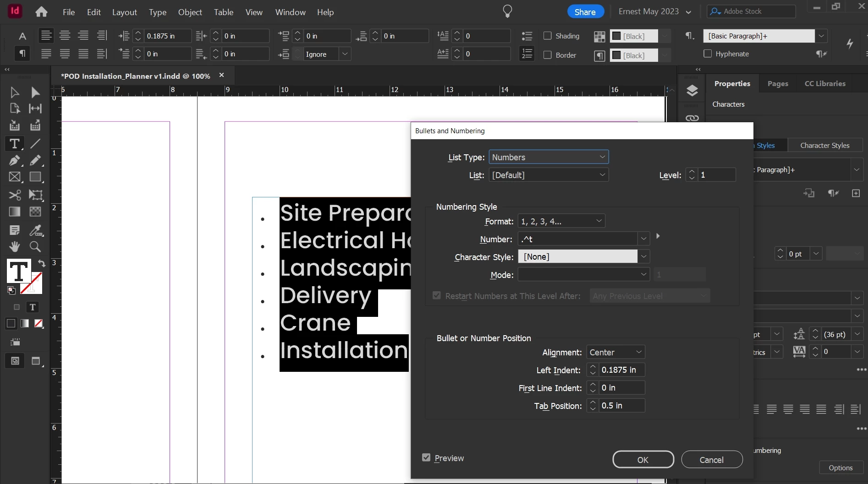This screenshot has height=484, width=868.
Task: Click the shading color Black swatch
Action: (634, 36)
